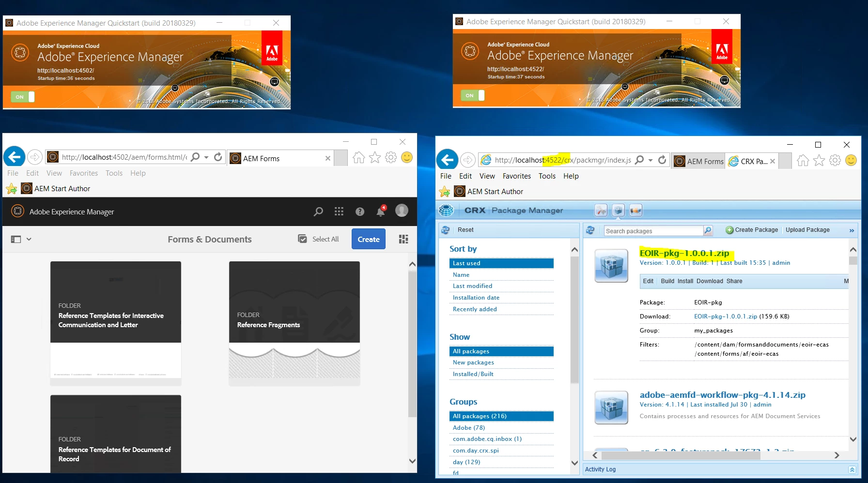
Task: Go back in the right browser window
Action: pyautogui.click(x=447, y=160)
